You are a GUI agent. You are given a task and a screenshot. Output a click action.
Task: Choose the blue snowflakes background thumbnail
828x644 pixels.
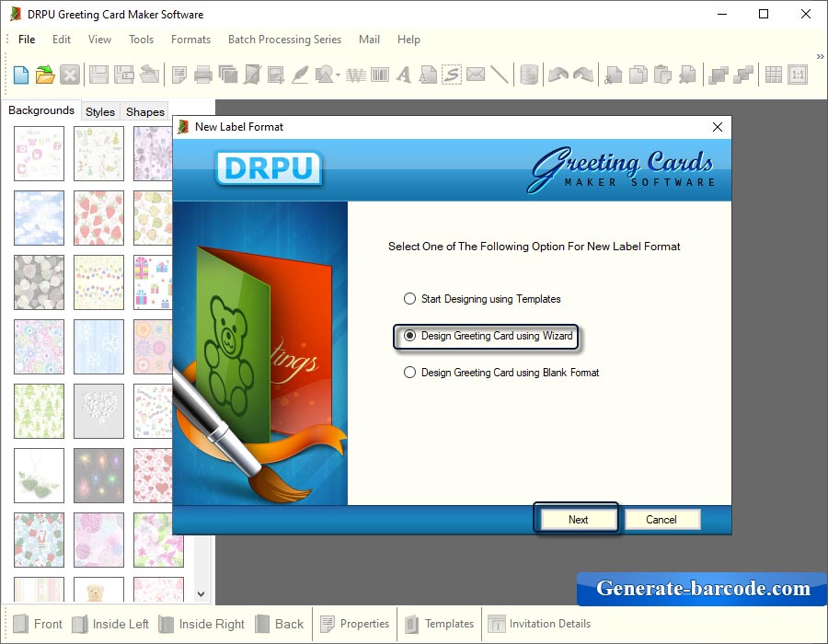click(98, 347)
